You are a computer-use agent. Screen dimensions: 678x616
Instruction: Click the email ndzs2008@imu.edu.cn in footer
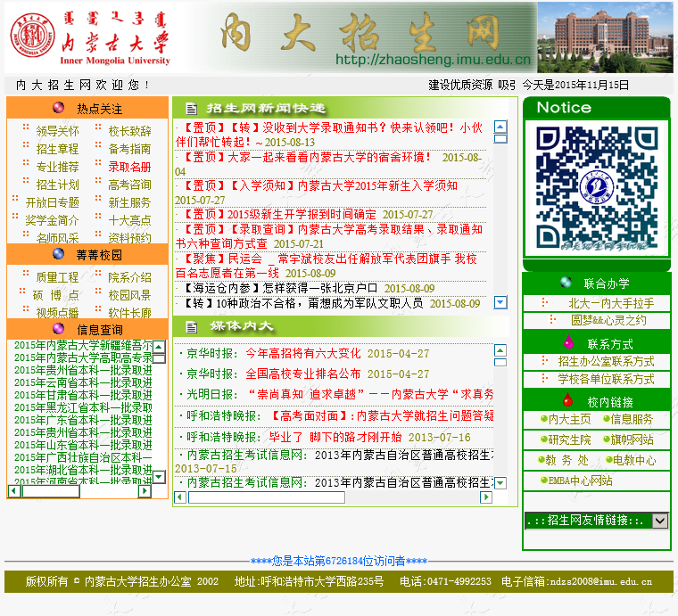(600, 581)
